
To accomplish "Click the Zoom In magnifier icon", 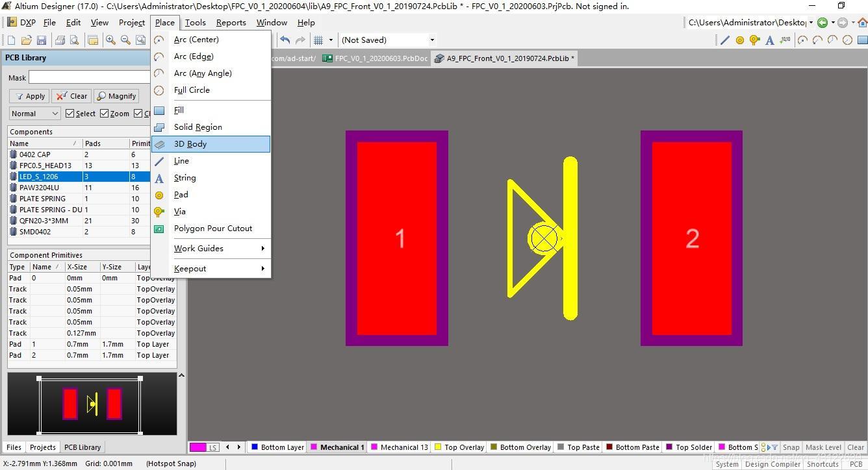I will [110, 40].
